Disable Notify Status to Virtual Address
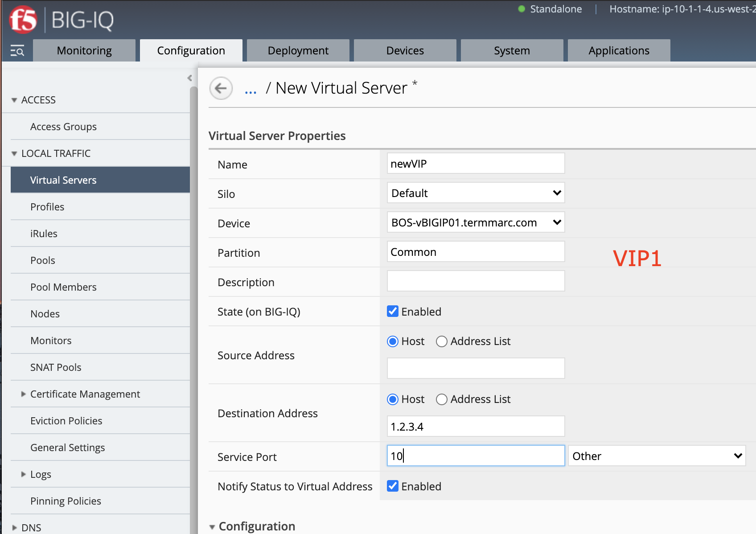The height and width of the screenshot is (534, 756). (392, 486)
